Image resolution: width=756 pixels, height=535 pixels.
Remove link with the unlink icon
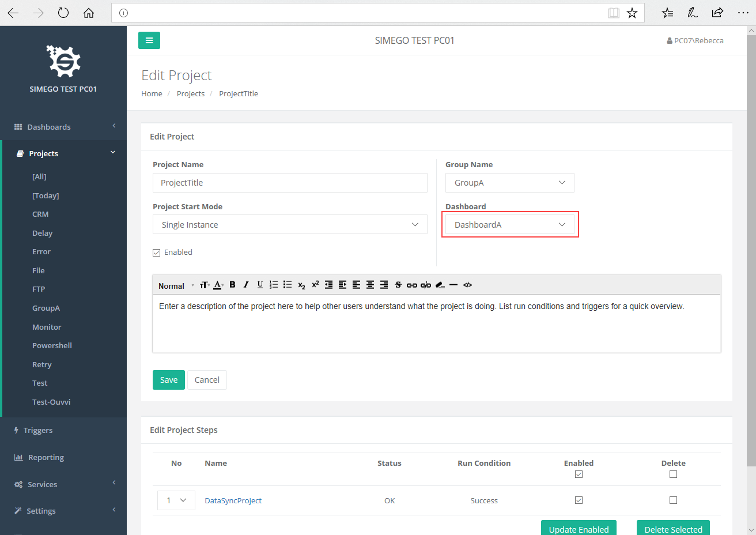pyautogui.click(x=426, y=285)
